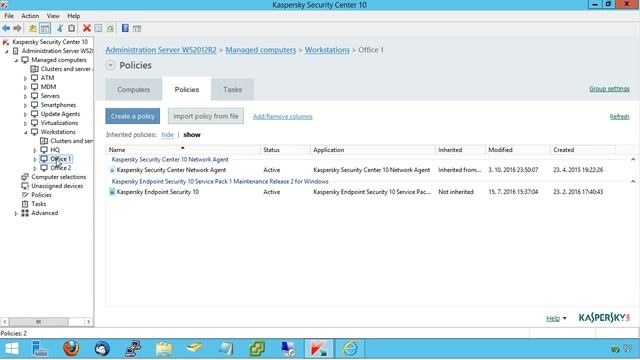Sort by the Name column header

(183, 150)
